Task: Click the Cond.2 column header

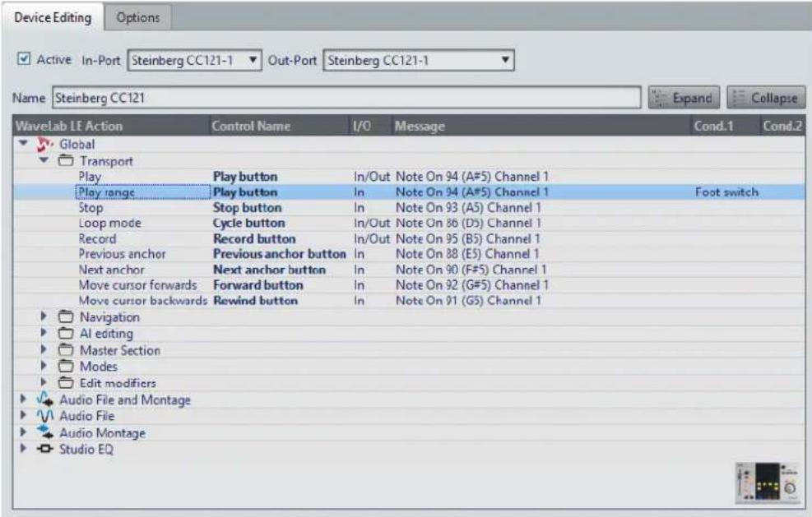Action: 782,126
